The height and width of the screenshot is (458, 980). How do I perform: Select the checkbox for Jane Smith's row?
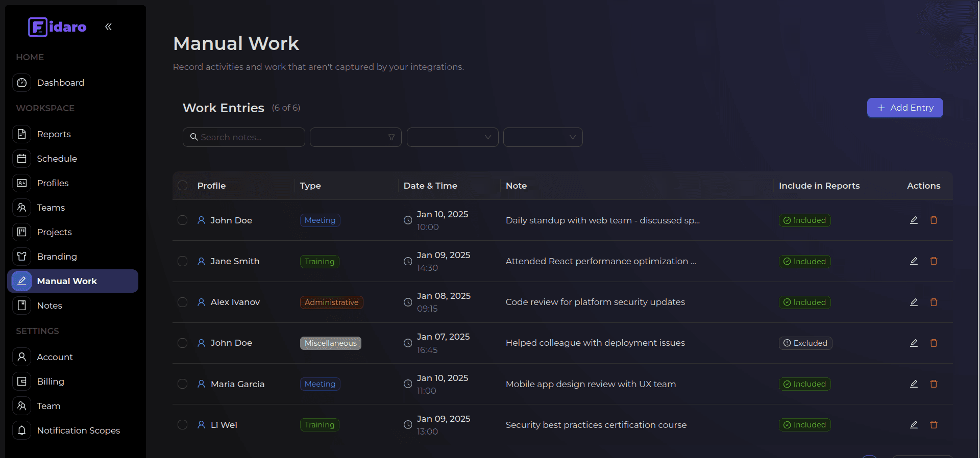[x=182, y=261]
